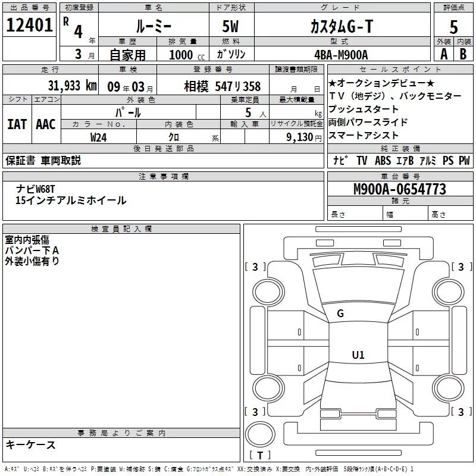The image size is (476, 476).
Task: Click the lot number 12401
Action: [29, 25]
